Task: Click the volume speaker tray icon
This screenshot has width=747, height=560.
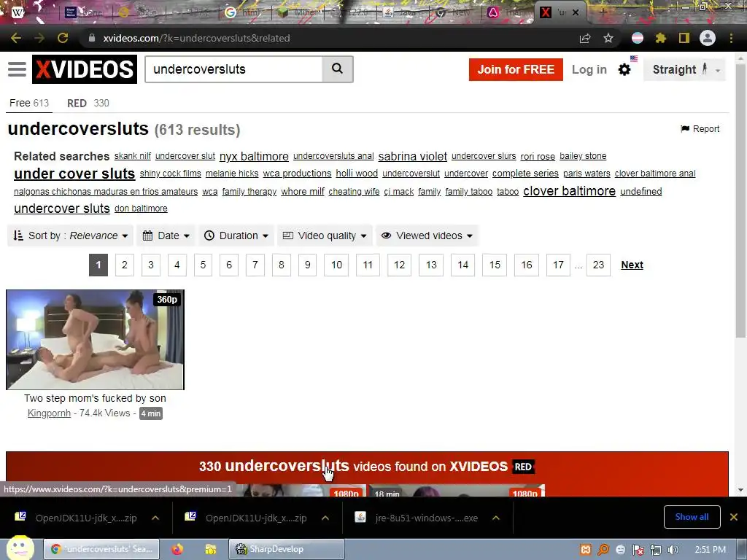Action: (673, 550)
